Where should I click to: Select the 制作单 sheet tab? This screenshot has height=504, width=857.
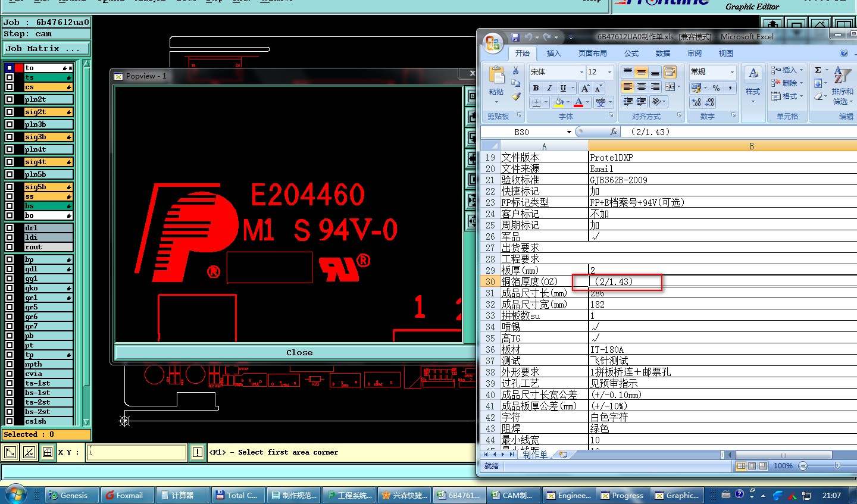pyautogui.click(x=535, y=455)
